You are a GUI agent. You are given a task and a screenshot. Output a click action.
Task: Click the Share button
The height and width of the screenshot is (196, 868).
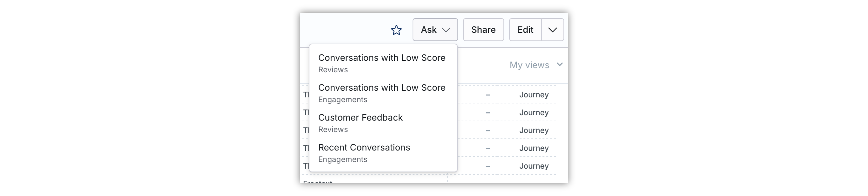[483, 30]
